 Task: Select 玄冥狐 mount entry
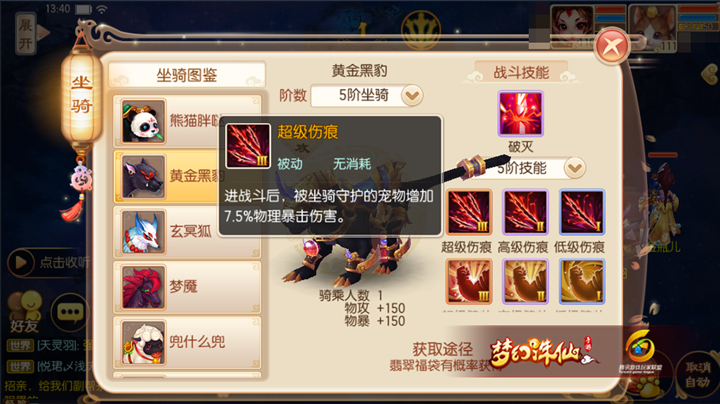pyautogui.click(x=187, y=231)
